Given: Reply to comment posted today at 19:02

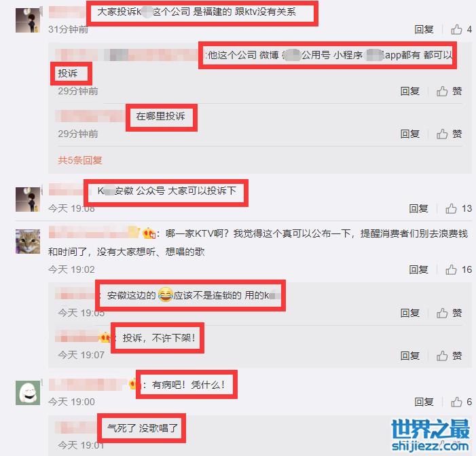Looking at the screenshot, I should tap(418, 269).
